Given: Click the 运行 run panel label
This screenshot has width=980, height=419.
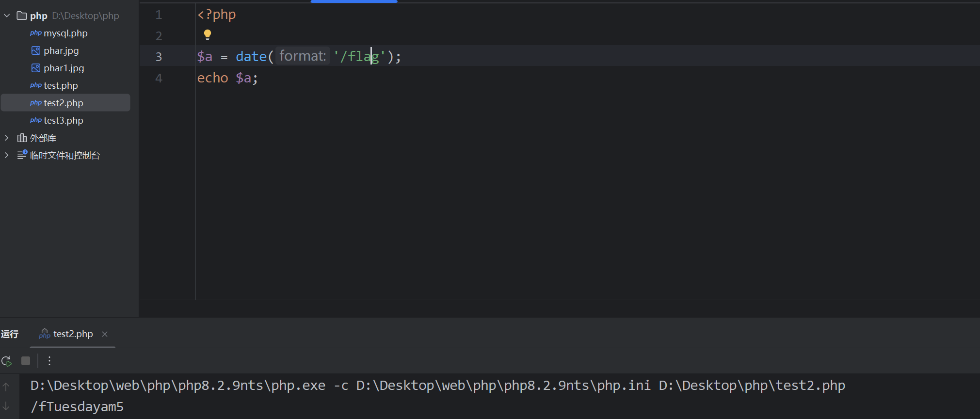Looking at the screenshot, I should click(10, 334).
